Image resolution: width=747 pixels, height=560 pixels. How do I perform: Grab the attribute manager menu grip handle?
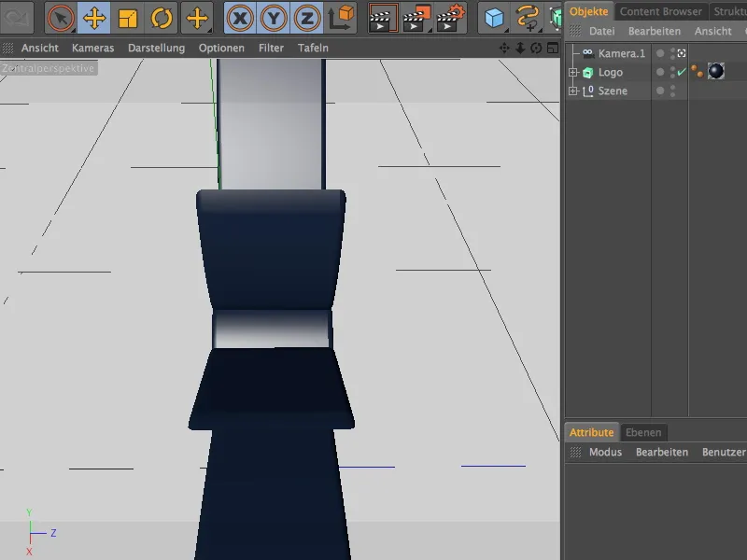[x=575, y=453]
